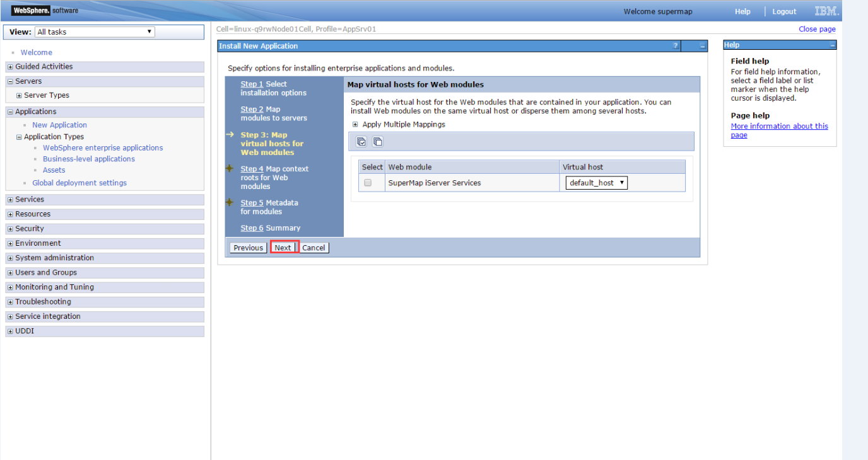Viewport: 868px width, 460px height.
Task: Expand the Environment section
Action: pos(10,243)
